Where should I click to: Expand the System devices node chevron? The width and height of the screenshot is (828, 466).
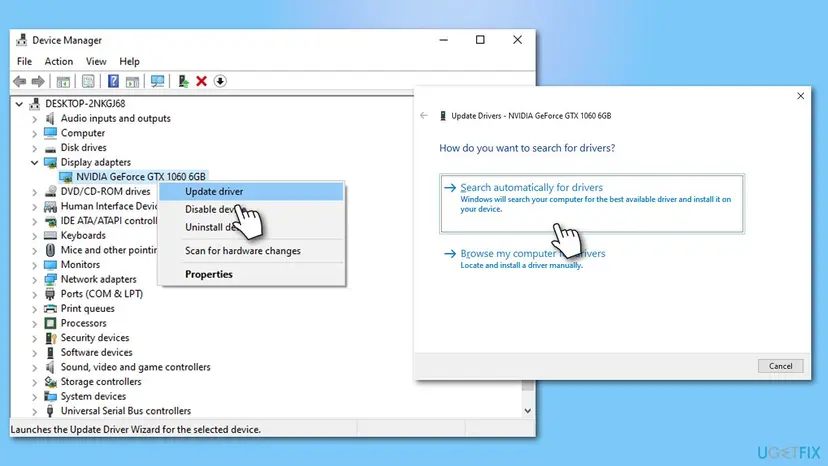34,397
